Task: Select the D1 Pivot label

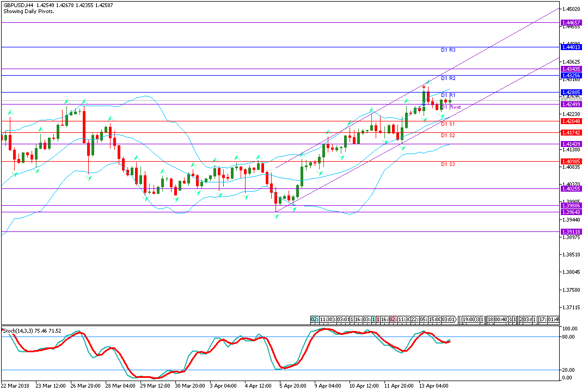Action: (x=451, y=107)
